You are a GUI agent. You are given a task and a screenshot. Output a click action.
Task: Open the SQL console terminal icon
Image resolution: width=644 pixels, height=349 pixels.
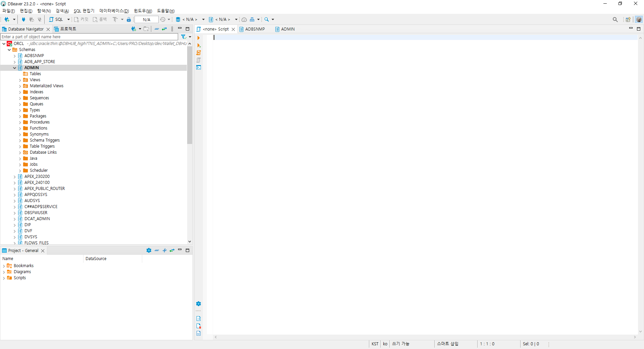click(x=199, y=67)
